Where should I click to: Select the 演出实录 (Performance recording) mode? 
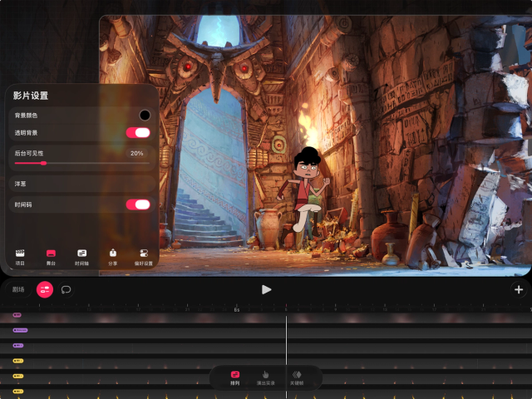[x=266, y=377]
